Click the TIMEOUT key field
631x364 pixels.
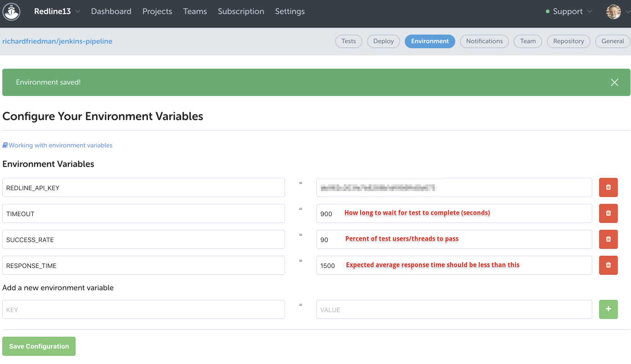[x=143, y=213]
